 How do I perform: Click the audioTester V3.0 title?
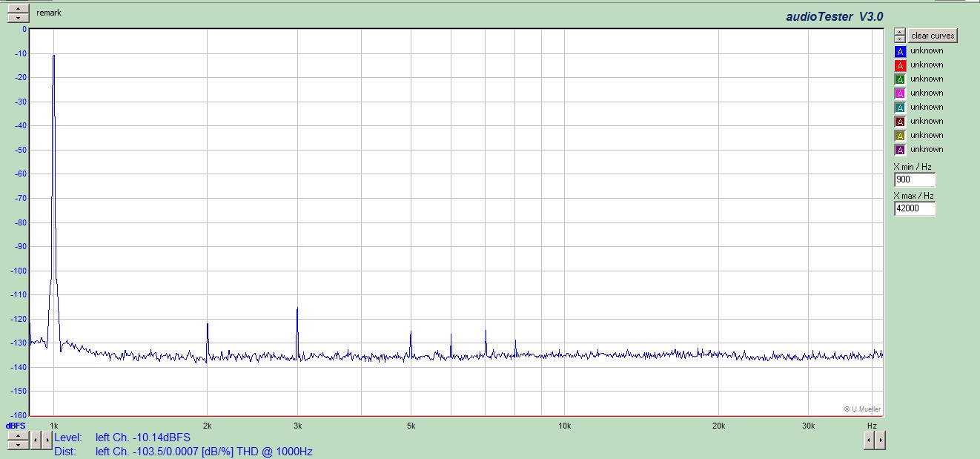[835, 16]
